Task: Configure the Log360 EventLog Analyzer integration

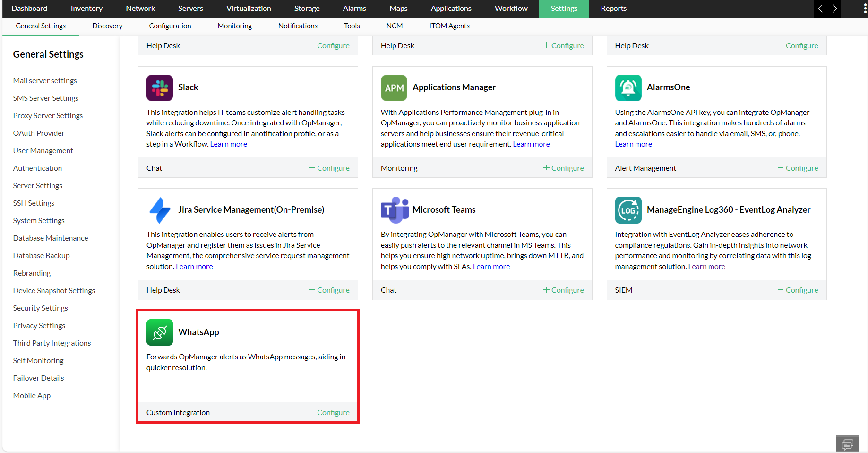Action: (798, 290)
